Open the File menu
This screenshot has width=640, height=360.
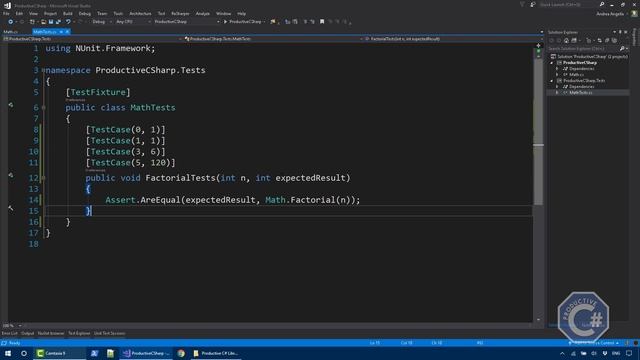[6, 13]
